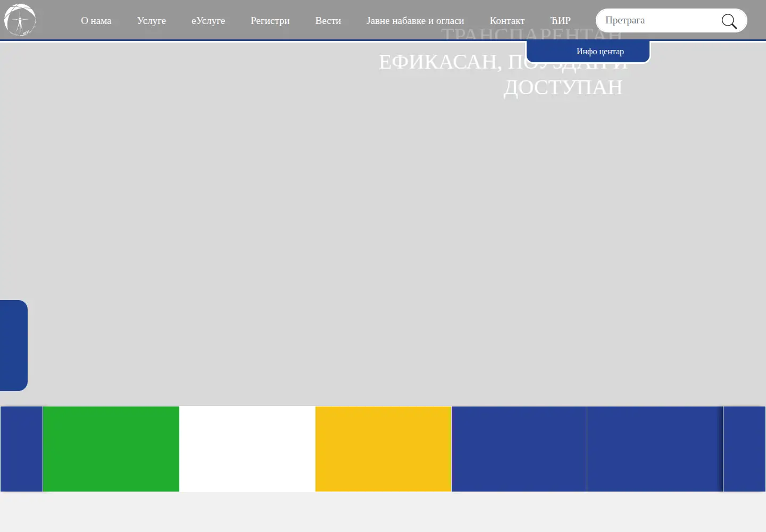The width and height of the screenshot is (766, 532).
Task: Select Регистри in the navigation bar
Action: coord(270,21)
